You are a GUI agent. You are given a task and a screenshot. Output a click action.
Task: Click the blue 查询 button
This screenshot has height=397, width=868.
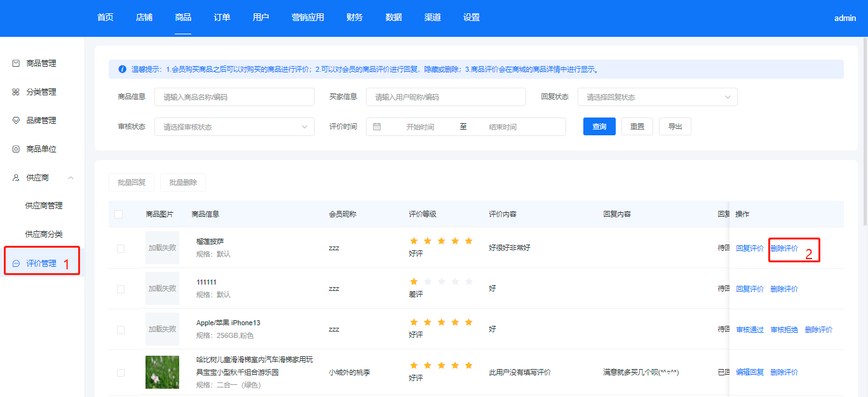599,126
